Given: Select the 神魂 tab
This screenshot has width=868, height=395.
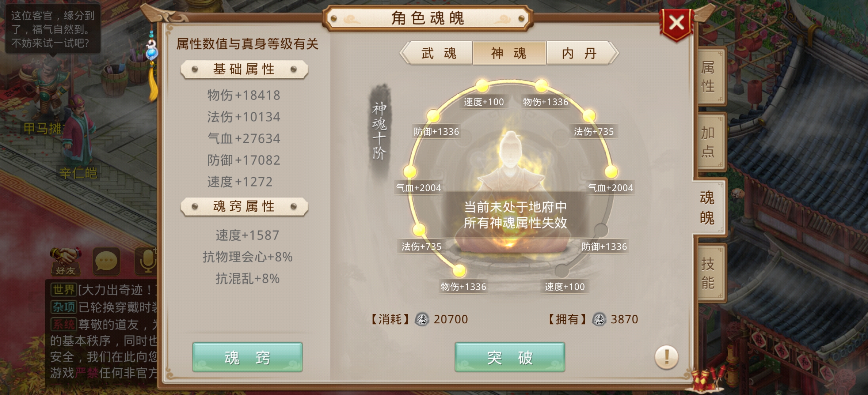Looking at the screenshot, I should pos(509,53).
